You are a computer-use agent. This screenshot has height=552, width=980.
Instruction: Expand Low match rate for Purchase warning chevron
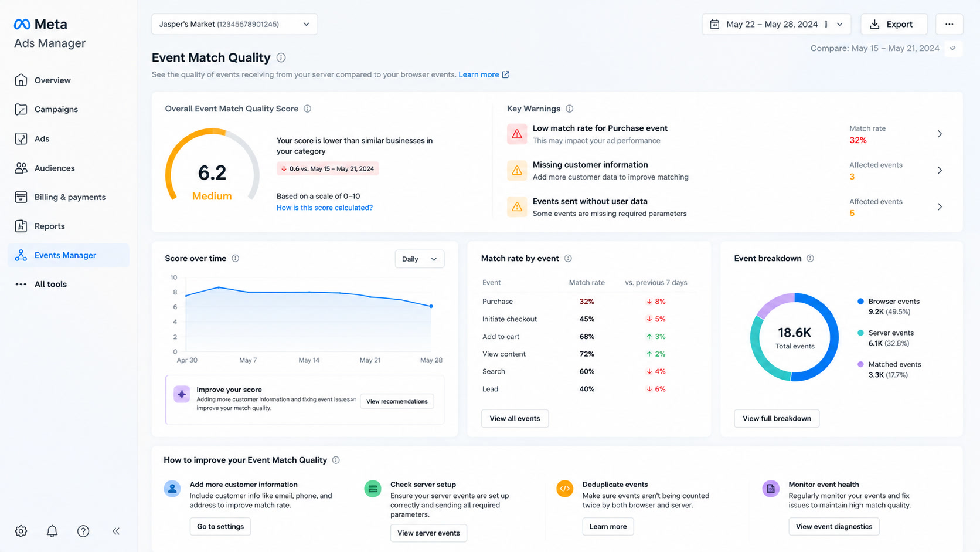(x=940, y=134)
